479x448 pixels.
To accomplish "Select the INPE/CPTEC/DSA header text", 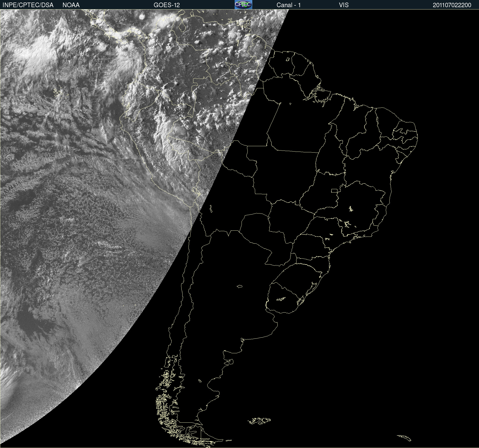I will coord(28,5).
